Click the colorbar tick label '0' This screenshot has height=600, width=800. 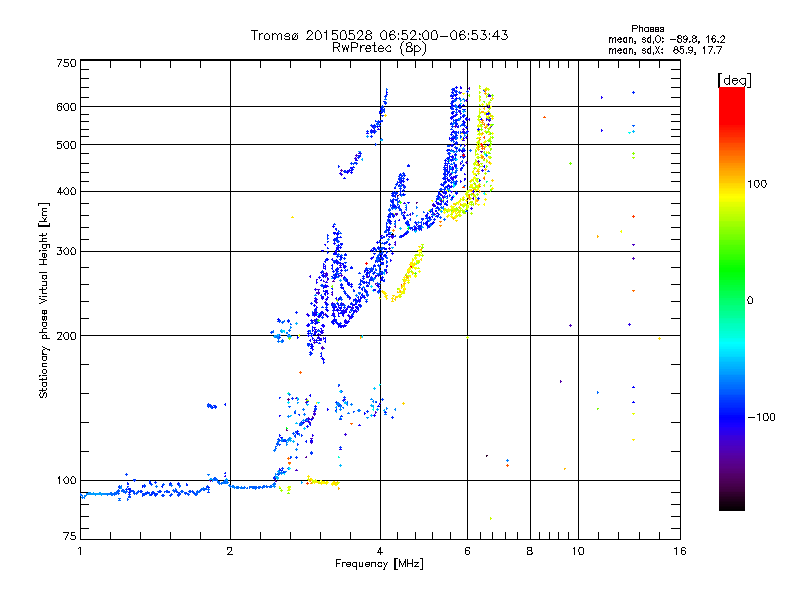(750, 301)
